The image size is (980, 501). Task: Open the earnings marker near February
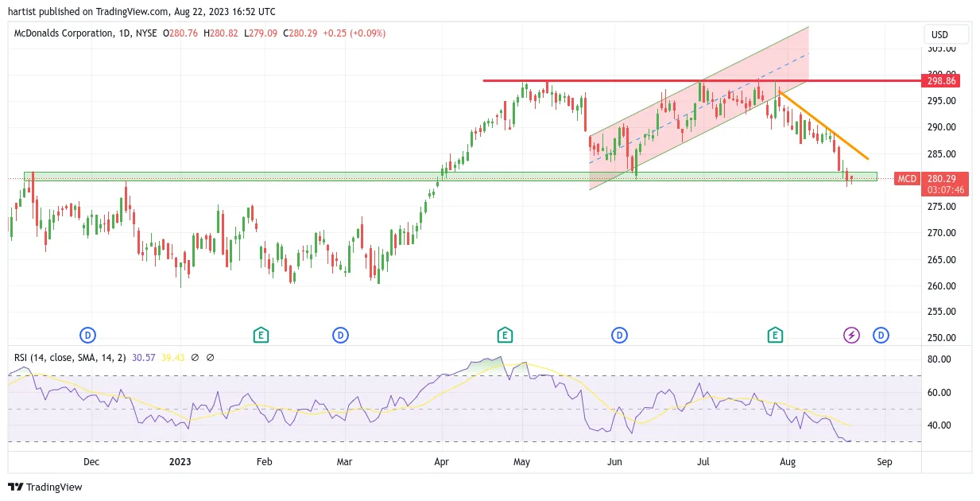point(260,335)
